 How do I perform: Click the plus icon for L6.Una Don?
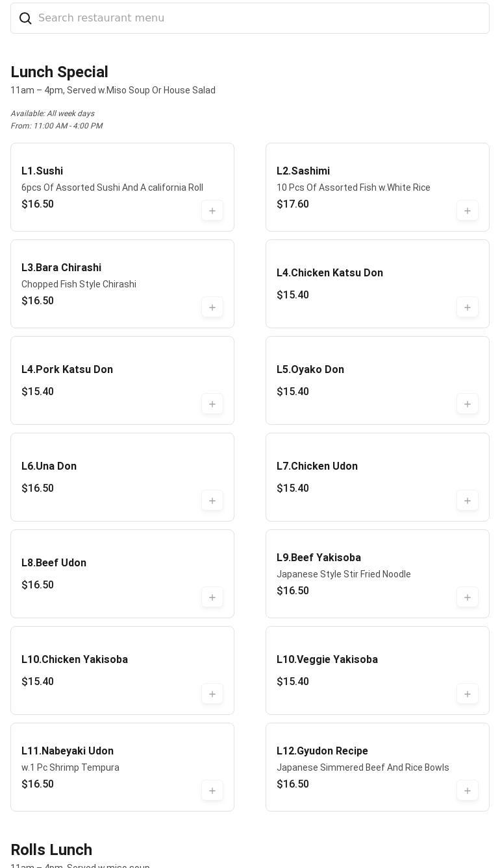(212, 501)
